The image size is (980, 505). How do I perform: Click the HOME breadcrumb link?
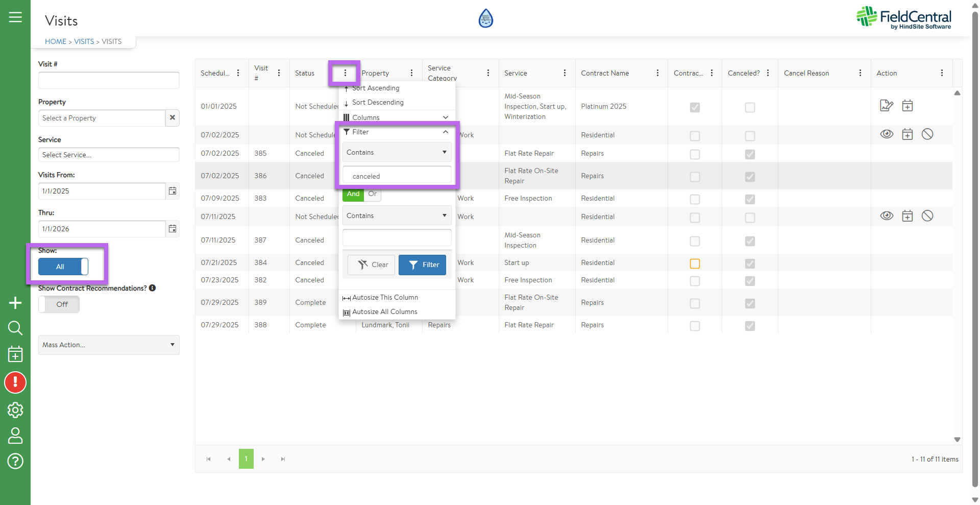[56, 41]
